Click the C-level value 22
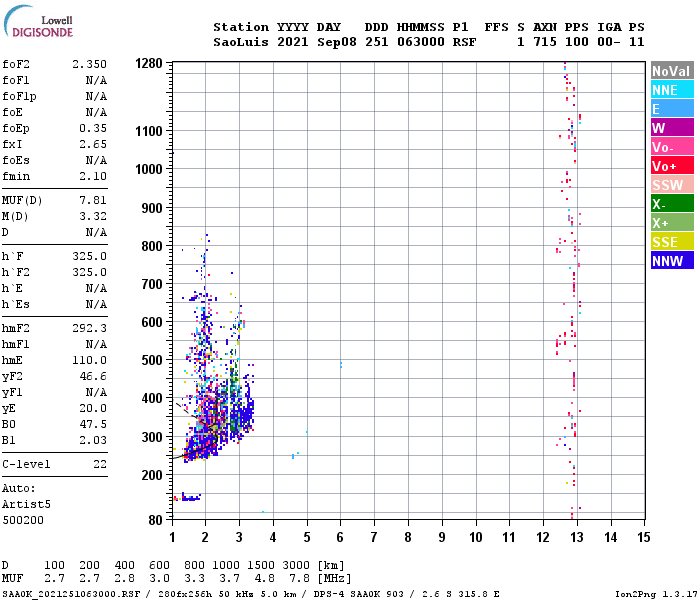The height and width of the screenshot is (600, 700). 100,464
